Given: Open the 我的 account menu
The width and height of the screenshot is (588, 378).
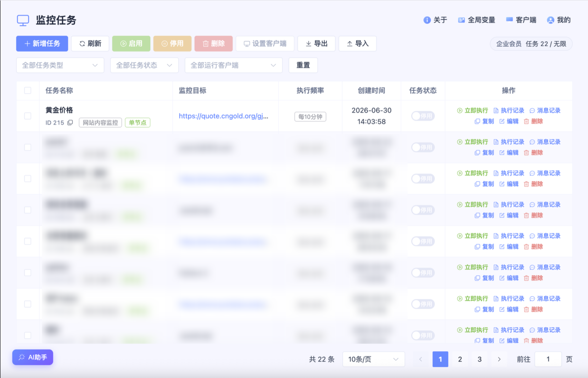Looking at the screenshot, I should 559,20.
